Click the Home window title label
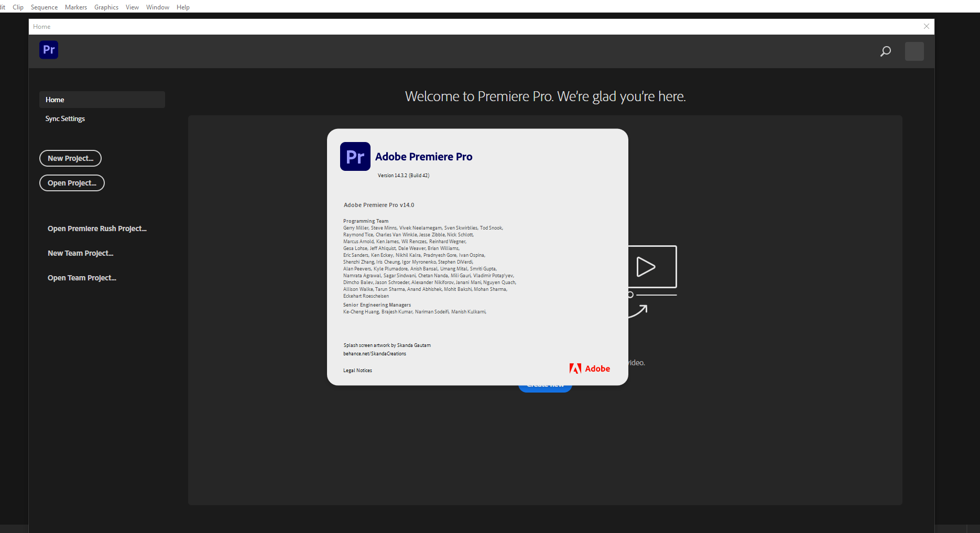The image size is (980, 533). (42, 27)
